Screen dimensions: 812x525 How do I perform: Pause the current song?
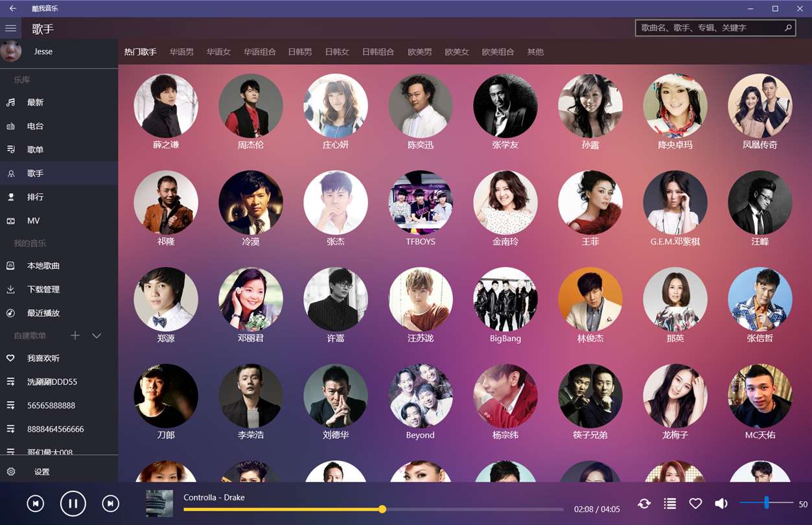(x=73, y=504)
